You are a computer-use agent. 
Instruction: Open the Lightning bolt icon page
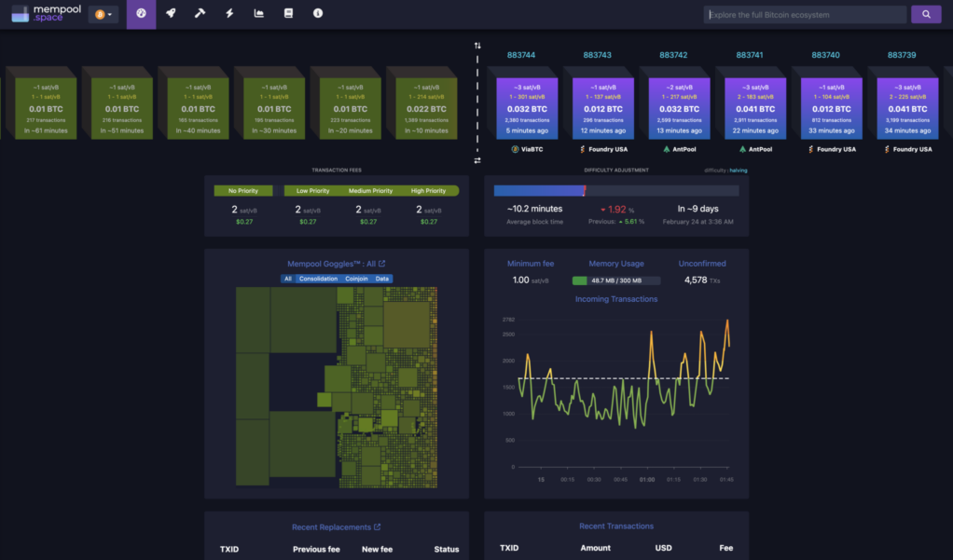229,14
